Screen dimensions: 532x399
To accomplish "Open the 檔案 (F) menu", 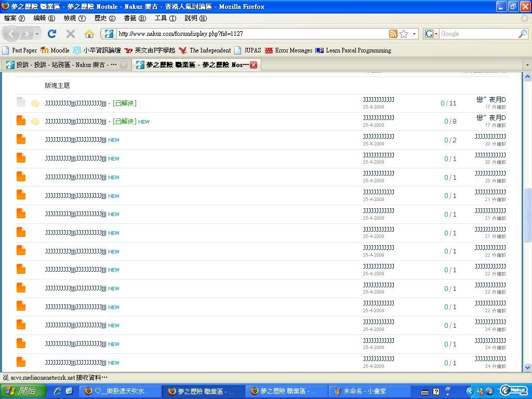I will coord(15,18).
